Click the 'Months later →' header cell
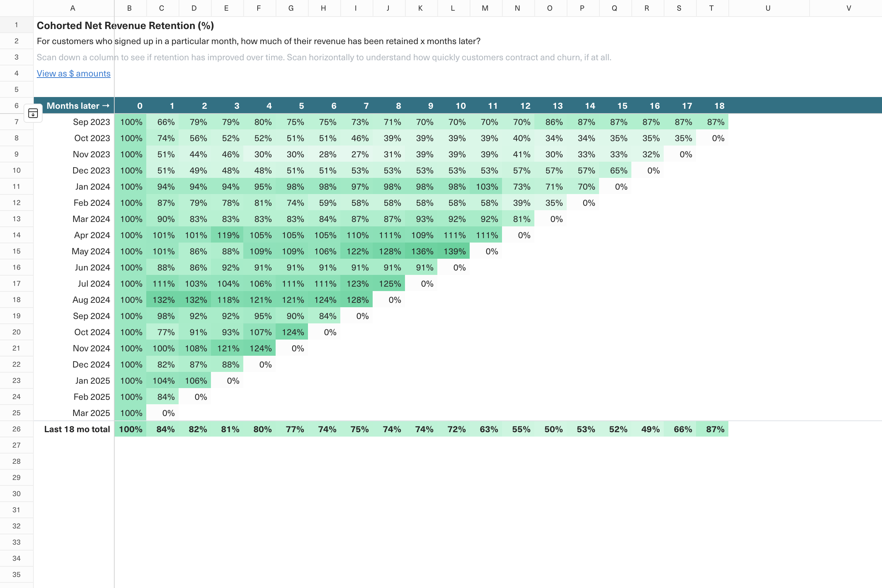The height and width of the screenshot is (588, 882). [74, 106]
